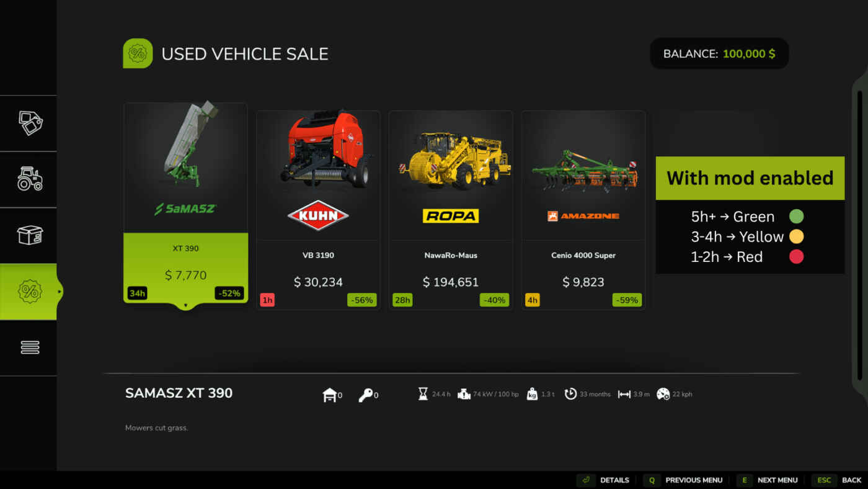
Task: Click the hourglass operating hours icon
Action: coord(423,394)
